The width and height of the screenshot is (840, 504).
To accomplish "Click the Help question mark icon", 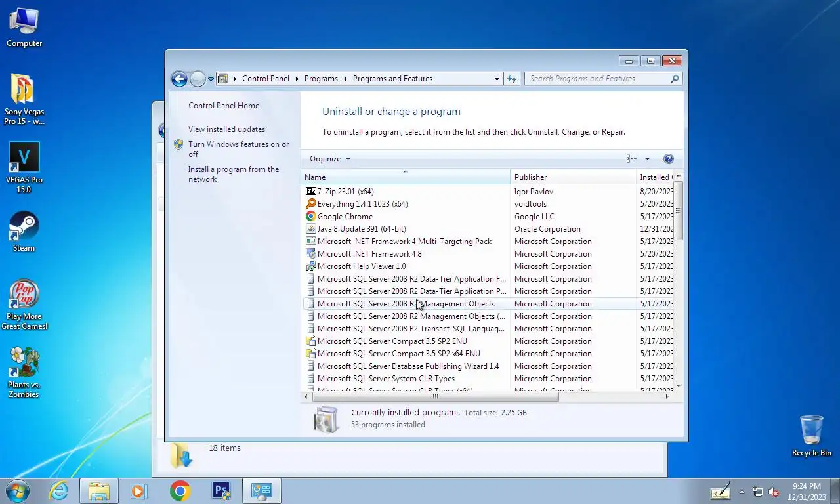I will tap(668, 159).
